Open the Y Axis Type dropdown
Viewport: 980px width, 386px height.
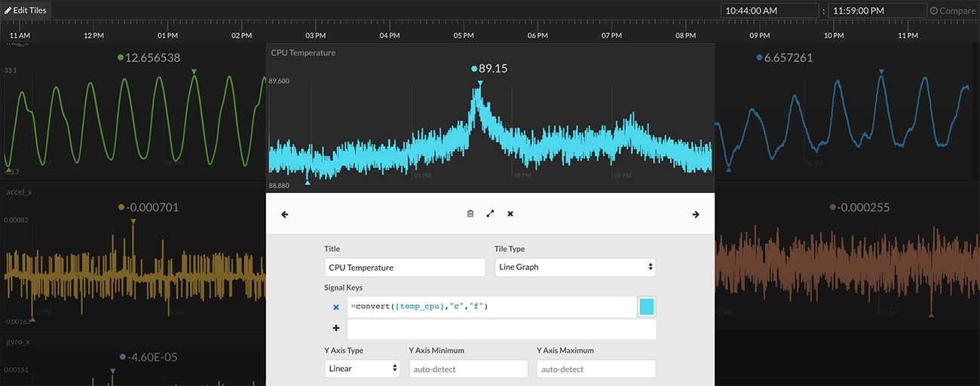[x=362, y=369]
